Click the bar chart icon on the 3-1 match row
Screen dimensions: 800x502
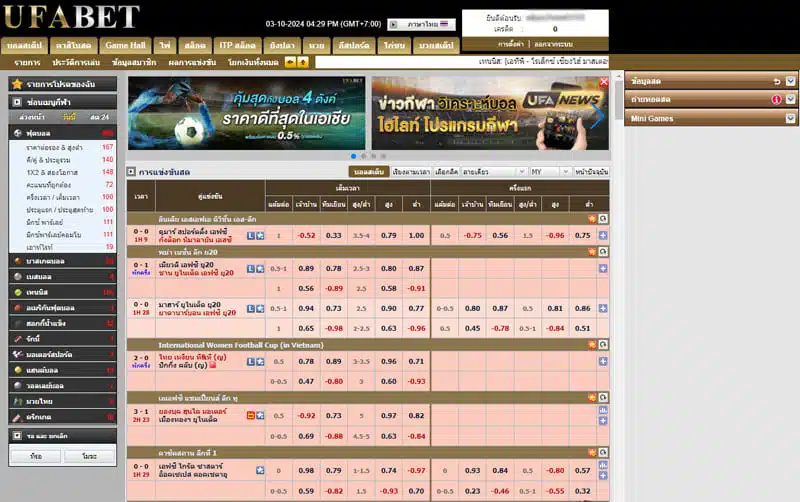click(x=603, y=410)
